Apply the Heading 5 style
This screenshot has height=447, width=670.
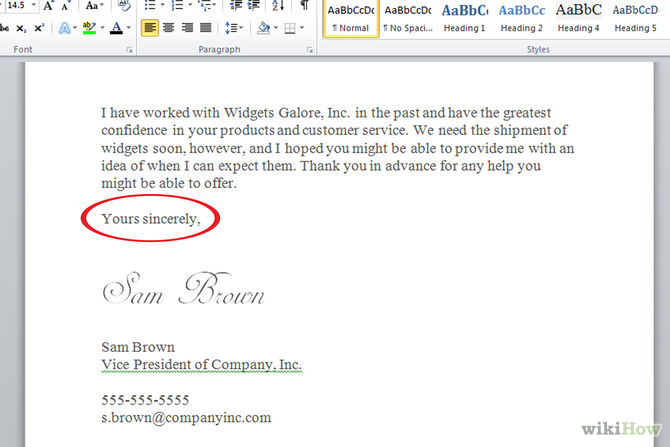pos(635,18)
